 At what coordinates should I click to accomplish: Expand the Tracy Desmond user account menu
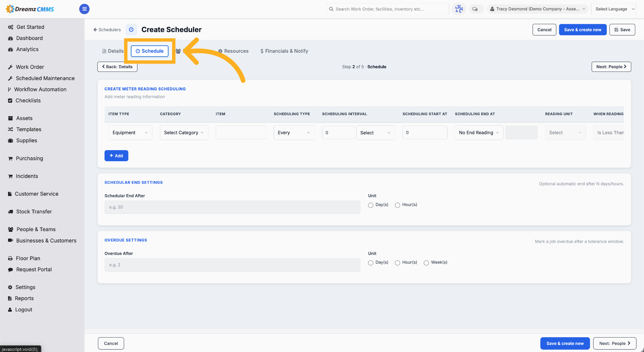pyautogui.click(x=538, y=9)
